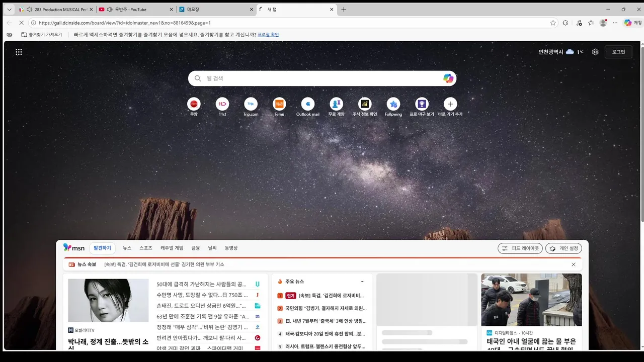Open 주요 뉴스 more options dots
The width and height of the screenshot is (644, 362).
pos(362,282)
